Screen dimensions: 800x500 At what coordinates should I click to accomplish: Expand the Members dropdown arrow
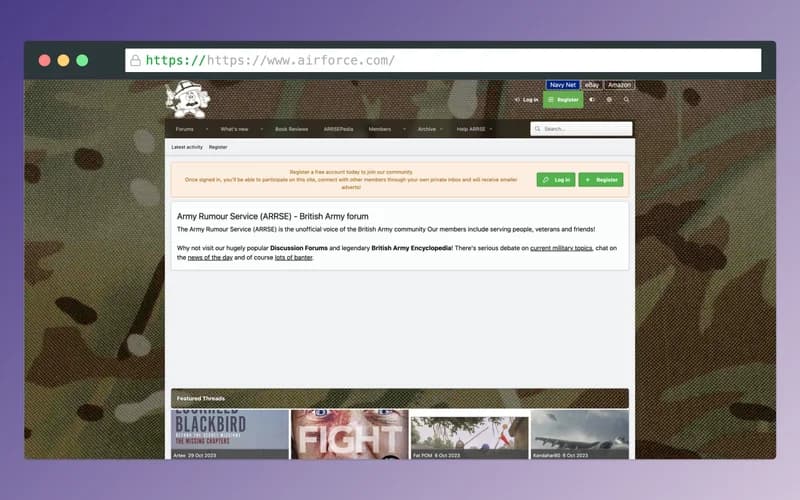[x=404, y=129]
